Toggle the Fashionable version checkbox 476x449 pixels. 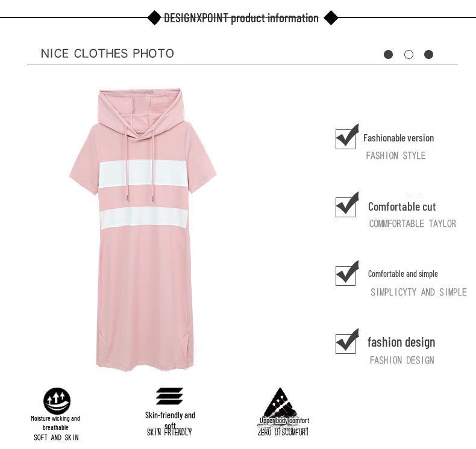point(345,139)
